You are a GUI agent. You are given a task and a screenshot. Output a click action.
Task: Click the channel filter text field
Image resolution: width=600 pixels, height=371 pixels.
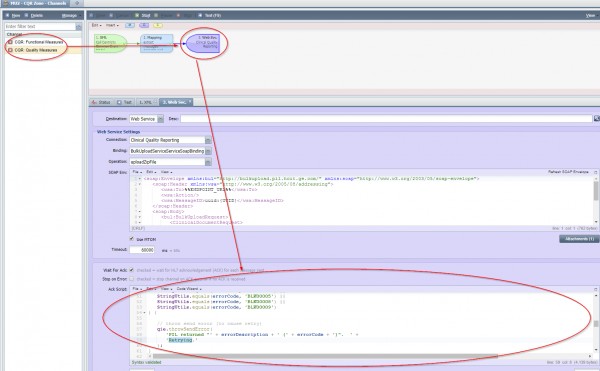pyautogui.click(x=40, y=26)
